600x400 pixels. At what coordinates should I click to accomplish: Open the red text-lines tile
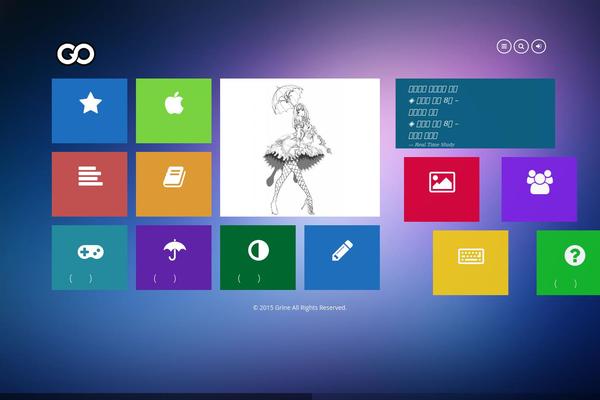90,184
